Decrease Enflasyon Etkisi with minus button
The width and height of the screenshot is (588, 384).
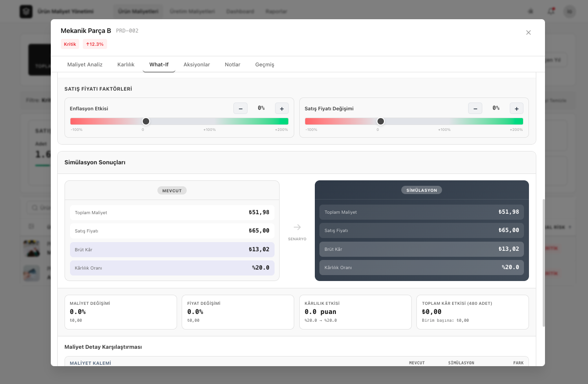240,108
